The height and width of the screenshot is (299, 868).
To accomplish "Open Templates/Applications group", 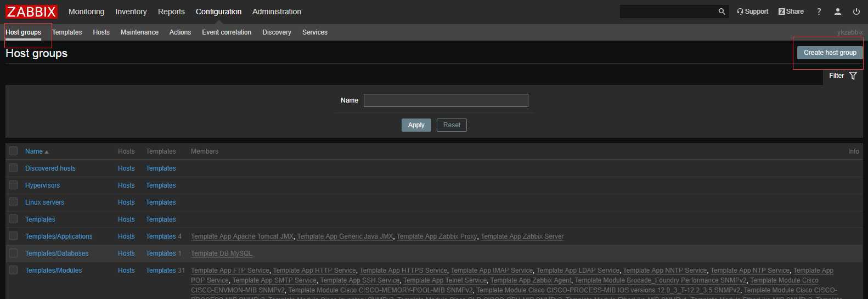I will click(x=59, y=236).
